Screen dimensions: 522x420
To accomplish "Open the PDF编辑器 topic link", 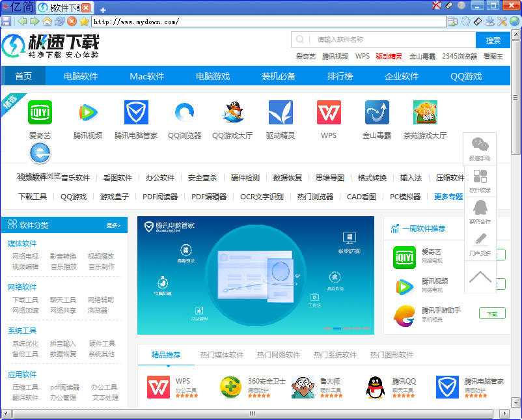I will (209, 197).
